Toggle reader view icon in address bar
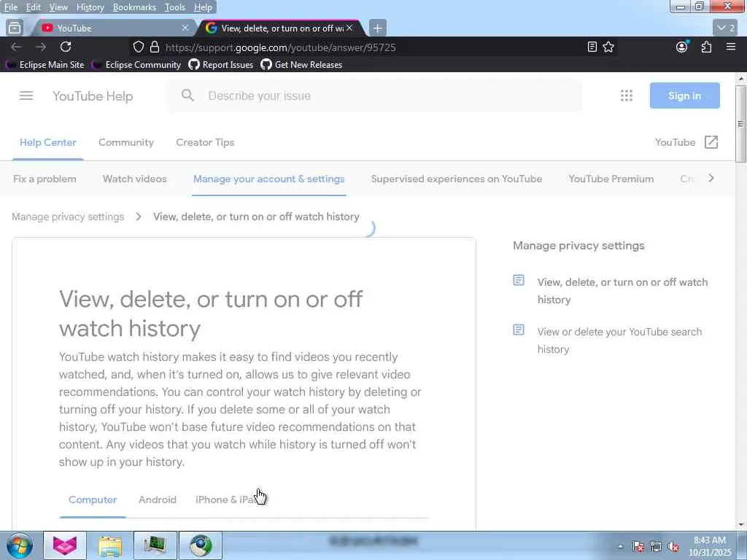The height and width of the screenshot is (560, 747). pyautogui.click(x=592, y=47)
